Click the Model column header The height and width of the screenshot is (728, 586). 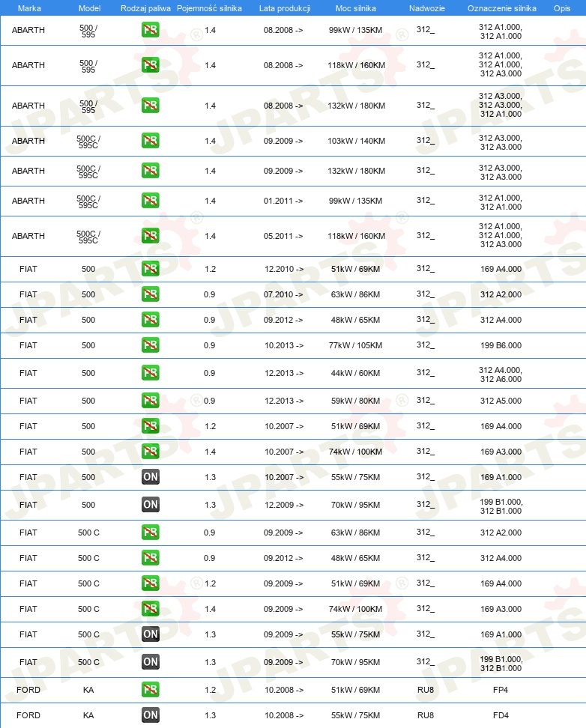click(x=89, y=8)
